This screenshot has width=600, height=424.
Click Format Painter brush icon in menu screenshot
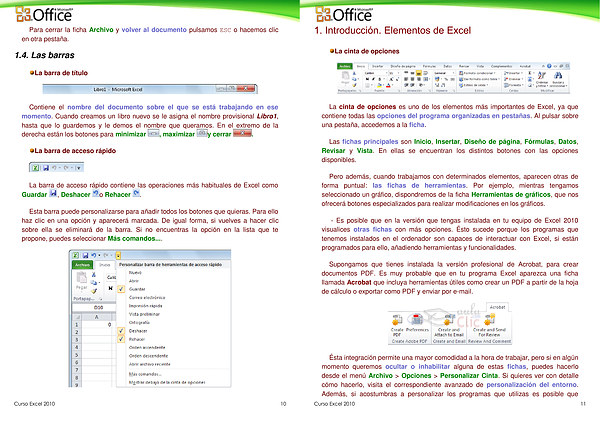point(94,291)
